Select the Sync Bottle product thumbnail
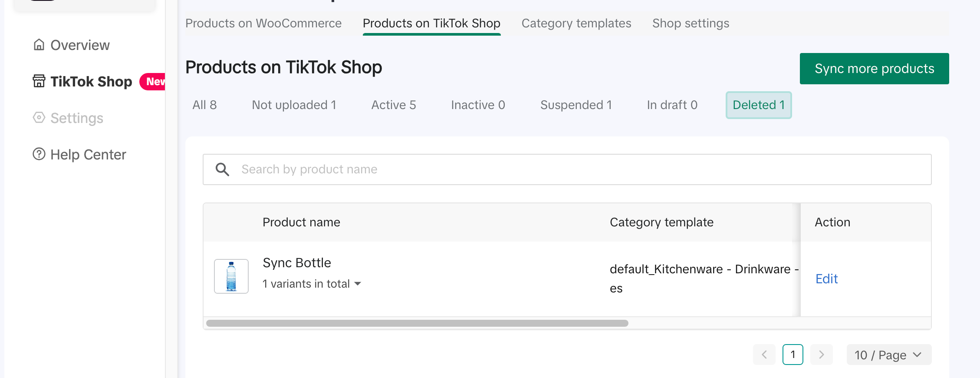The width and height of the screenshot is (980, 378). click(x=231, y=276)
